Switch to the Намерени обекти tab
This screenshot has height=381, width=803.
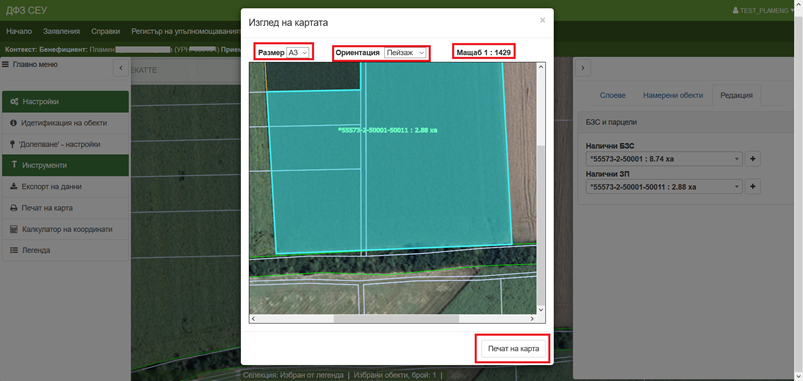pos(673,95)
